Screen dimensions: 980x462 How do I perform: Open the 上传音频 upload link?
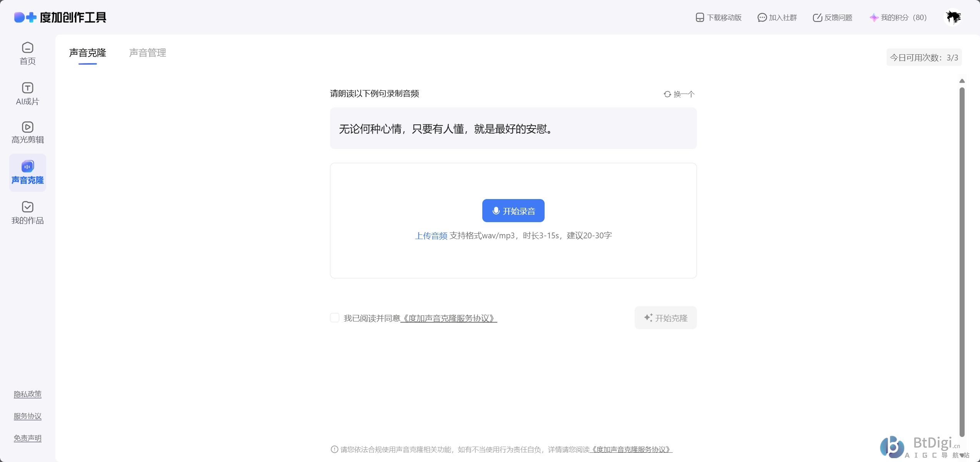(431, 236)
